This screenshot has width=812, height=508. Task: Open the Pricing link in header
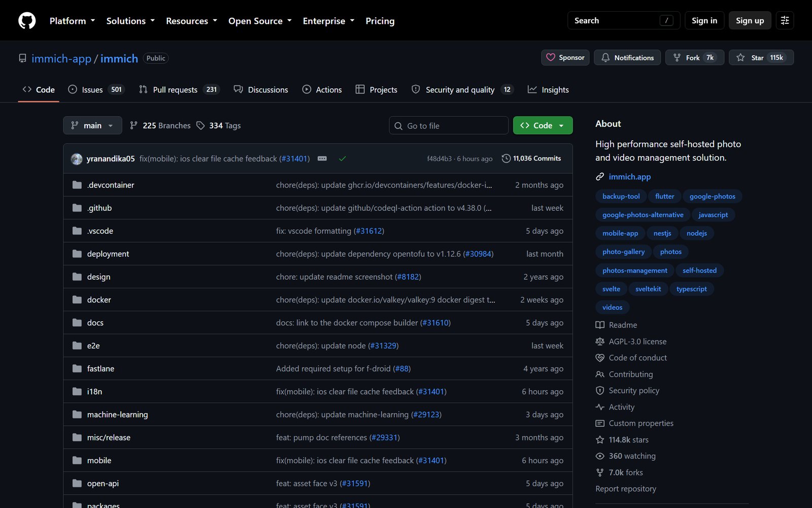tap(380, 21)
